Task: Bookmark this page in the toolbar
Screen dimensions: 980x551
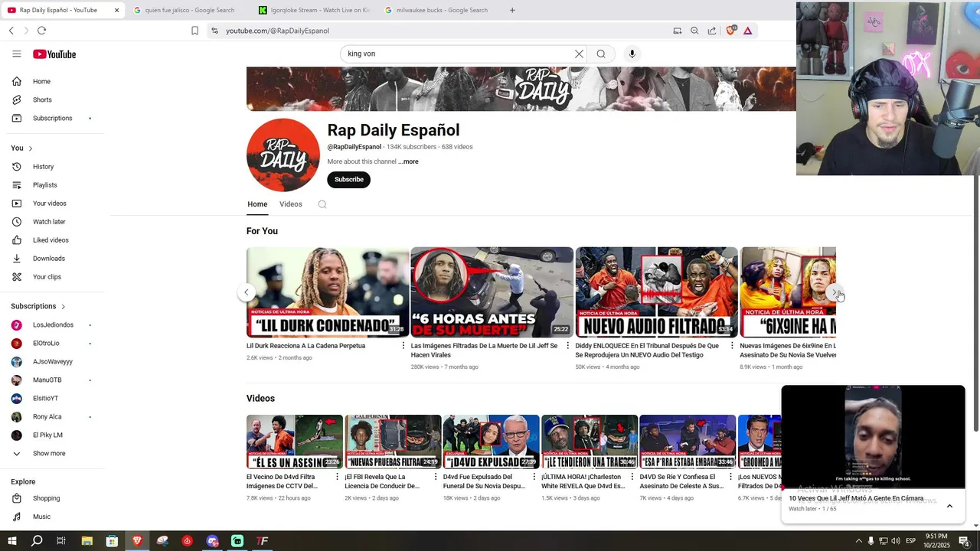Action: (194, 31)
